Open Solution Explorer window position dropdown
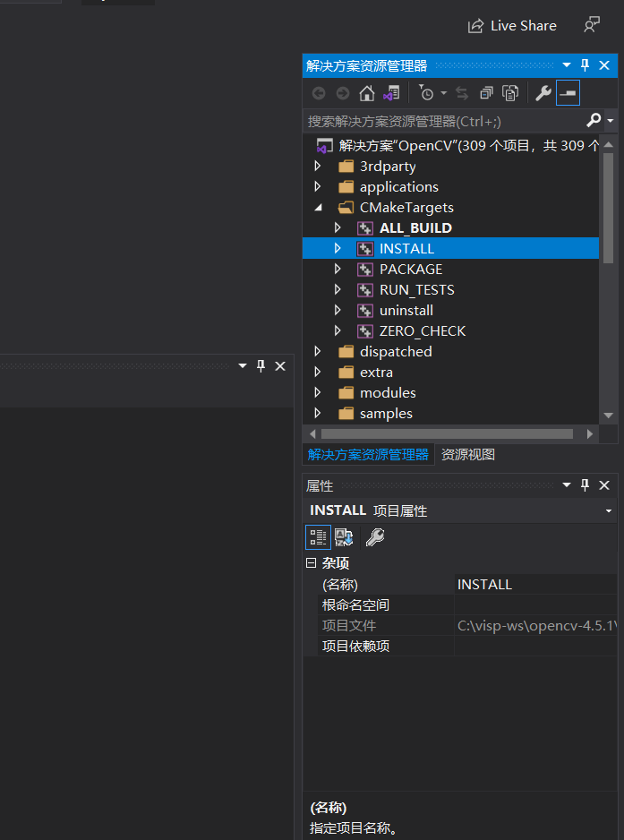This screenshot has width=624, height=840. click(x=567, y=65)
